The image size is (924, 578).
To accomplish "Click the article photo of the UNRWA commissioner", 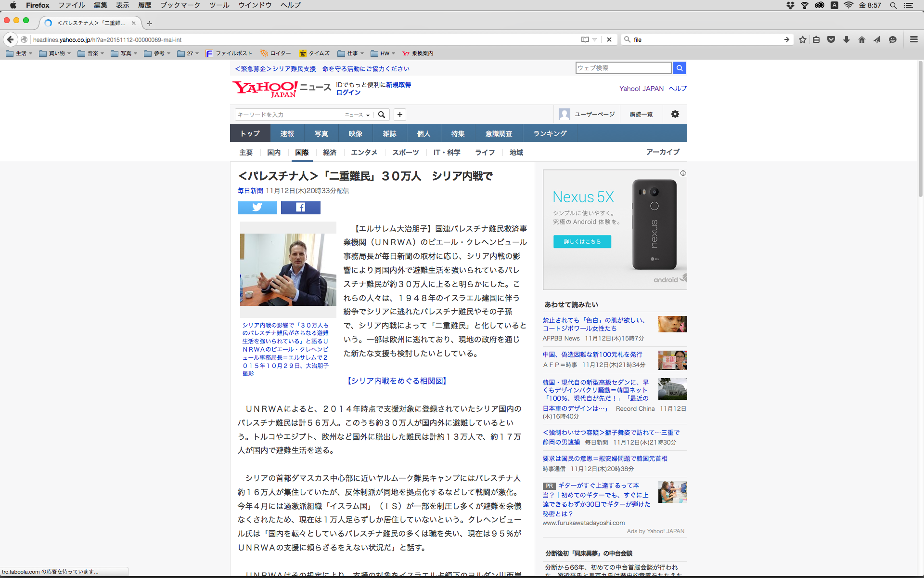I will 288,269.
